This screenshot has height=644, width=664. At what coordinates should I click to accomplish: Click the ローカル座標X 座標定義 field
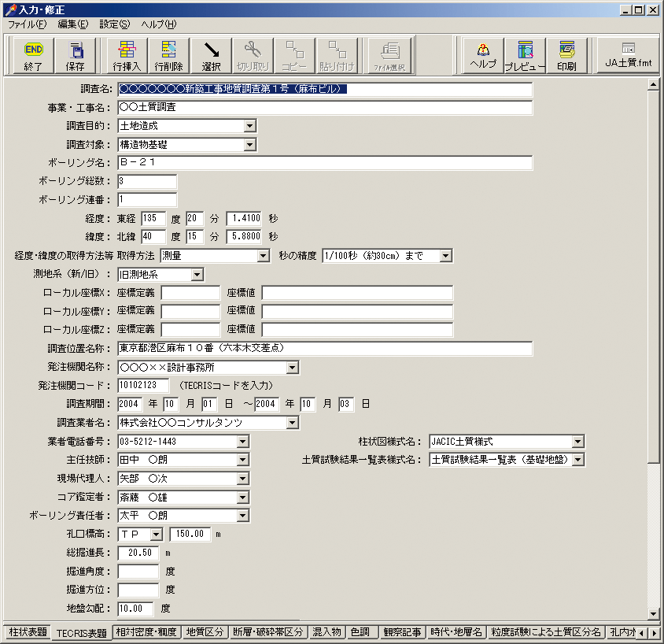tap(190, 293)
